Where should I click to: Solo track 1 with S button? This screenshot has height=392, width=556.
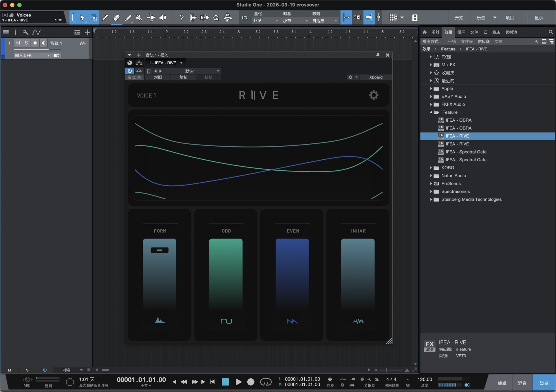(26, 43)
